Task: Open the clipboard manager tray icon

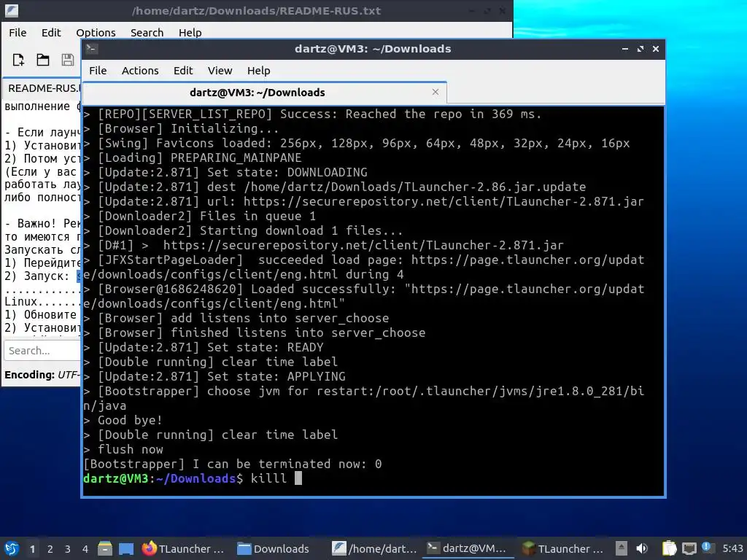Action: click(670, 548)
